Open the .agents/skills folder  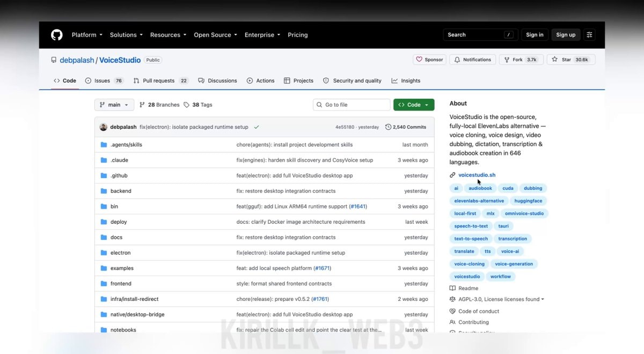tap(126, 145)
